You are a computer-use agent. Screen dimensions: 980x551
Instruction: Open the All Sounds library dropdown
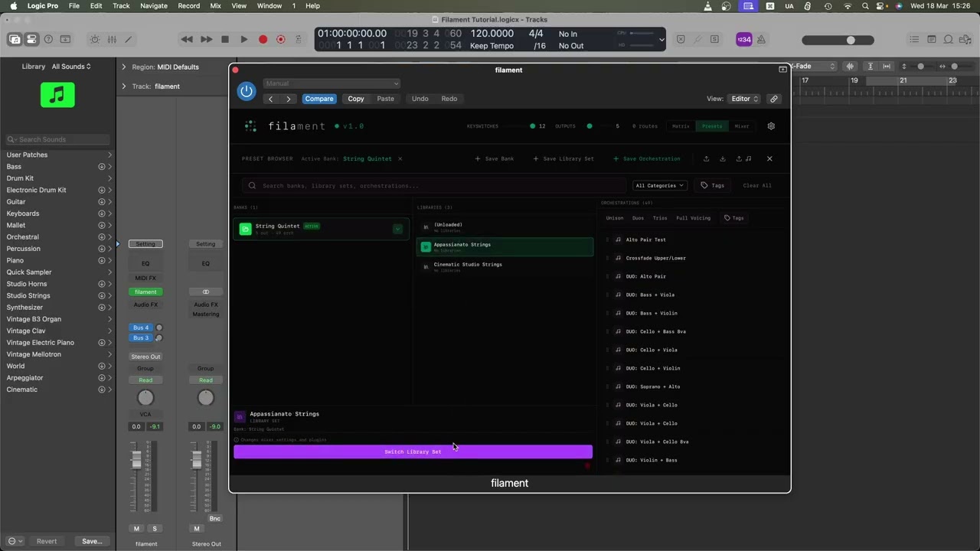coord(71,67)
